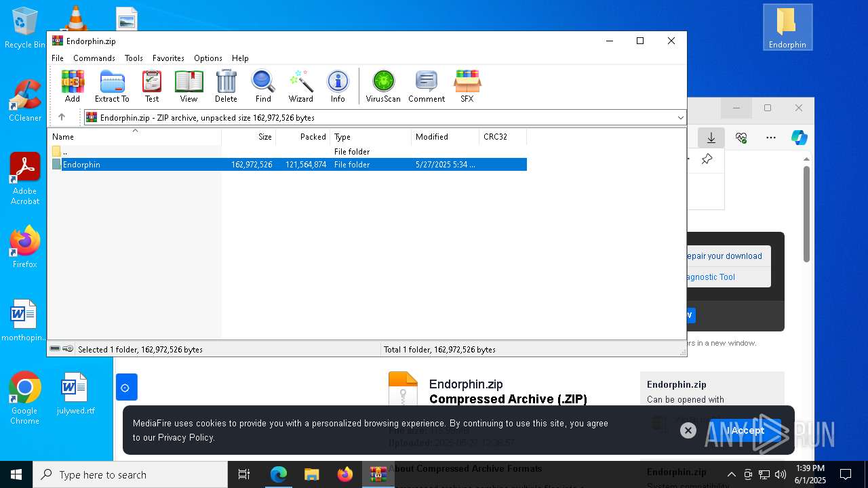Click the key icon in WinRAR status bar
Screen dimensions: 868x488
[68, 349]
